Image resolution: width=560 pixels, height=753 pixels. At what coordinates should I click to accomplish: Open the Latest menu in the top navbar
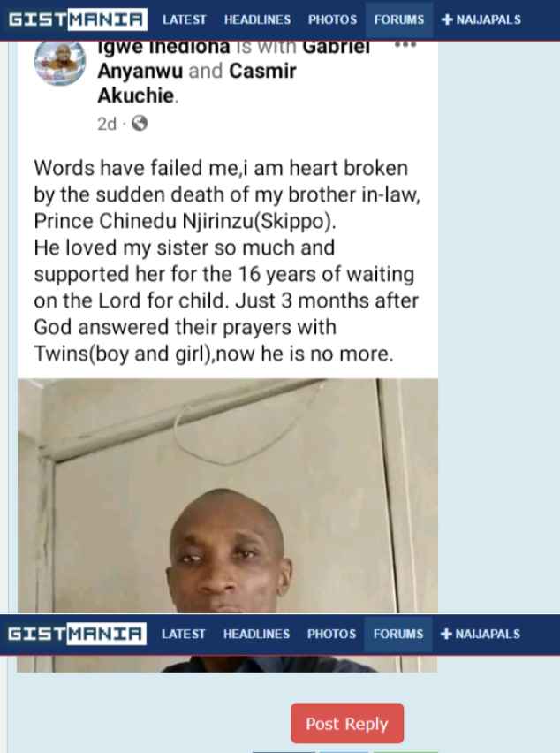coord(185,19)
